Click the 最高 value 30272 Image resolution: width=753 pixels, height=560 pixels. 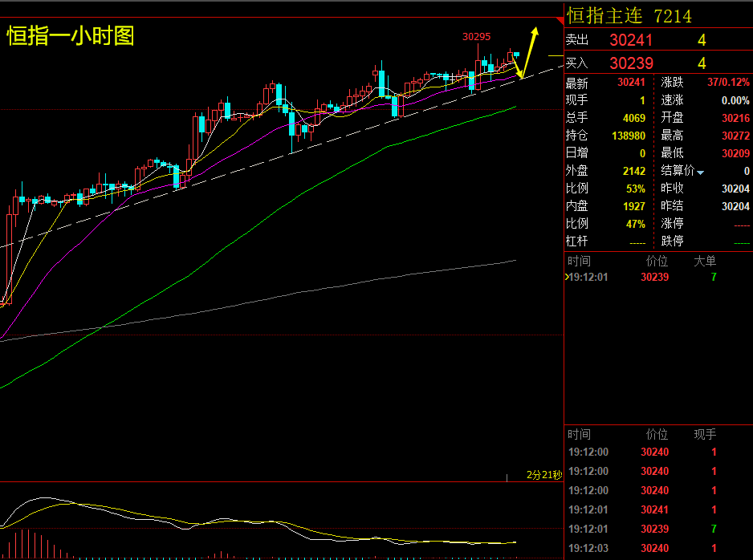click(x=735, y=136)
